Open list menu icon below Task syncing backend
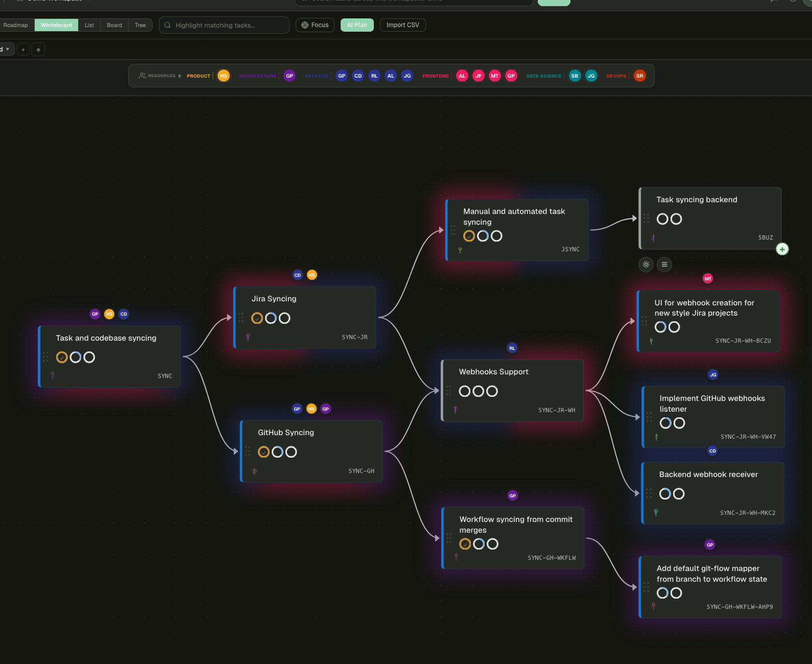 [664, 265]
